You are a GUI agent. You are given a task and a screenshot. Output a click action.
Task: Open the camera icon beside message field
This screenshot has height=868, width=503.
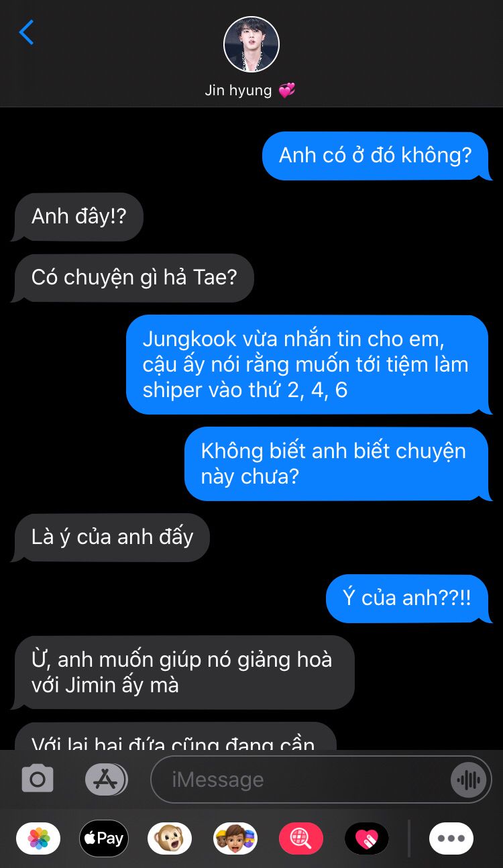pyautogui.click(x=38, y=779)
